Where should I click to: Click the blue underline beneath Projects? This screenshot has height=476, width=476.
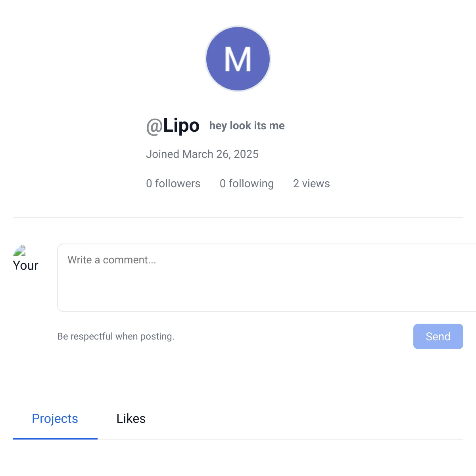pos(55,439)
